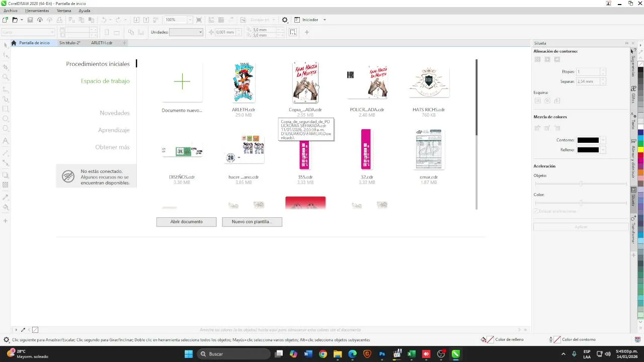644x362 pixels.
Task: Click the Color de relleno bucket icon
Action: tap(484, 340)
